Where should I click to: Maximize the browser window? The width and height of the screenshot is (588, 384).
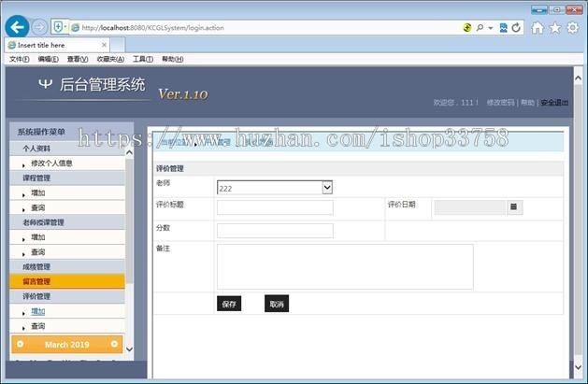(556, 9)
